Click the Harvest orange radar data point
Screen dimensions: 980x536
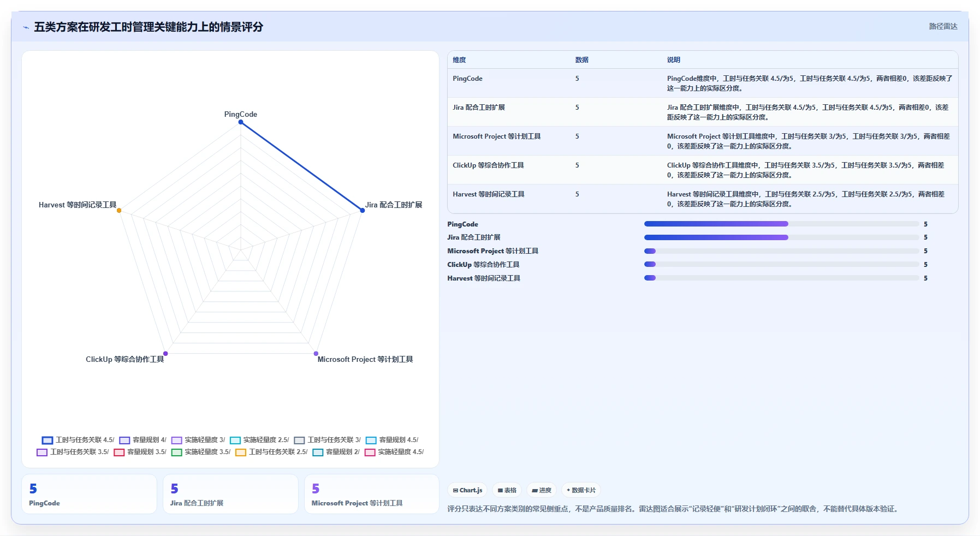(x=119, y=210)
